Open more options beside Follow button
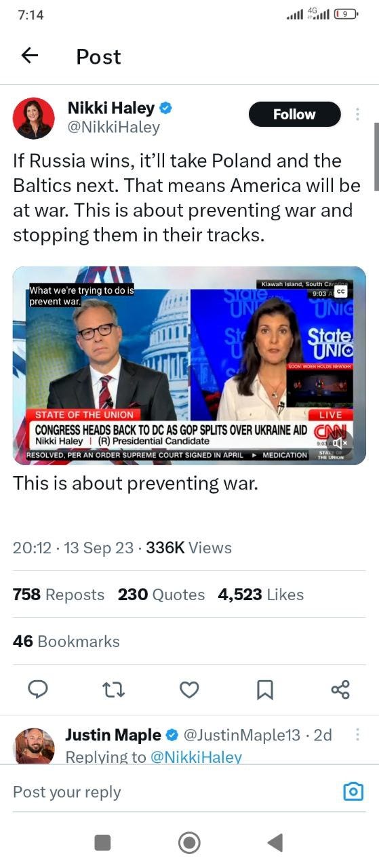Image resolution: width=379 pixels, height=868 pixels. [x=358, y=114]
